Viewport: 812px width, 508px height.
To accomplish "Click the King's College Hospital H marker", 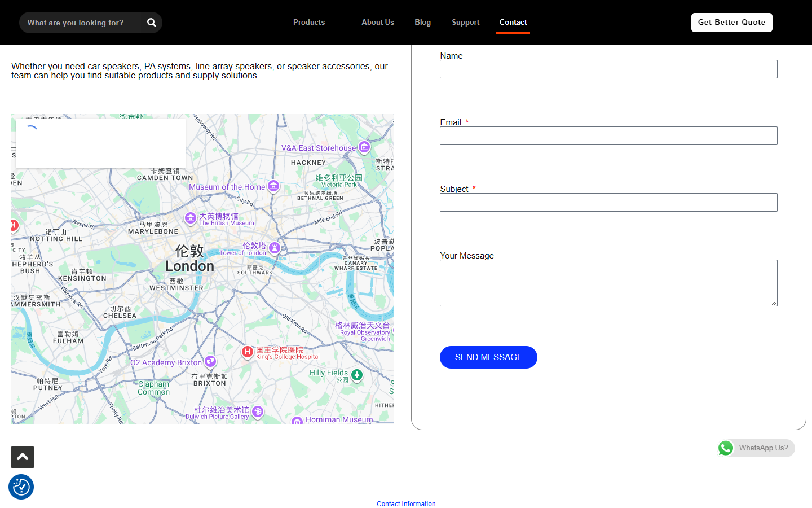I will pos(247,352).
